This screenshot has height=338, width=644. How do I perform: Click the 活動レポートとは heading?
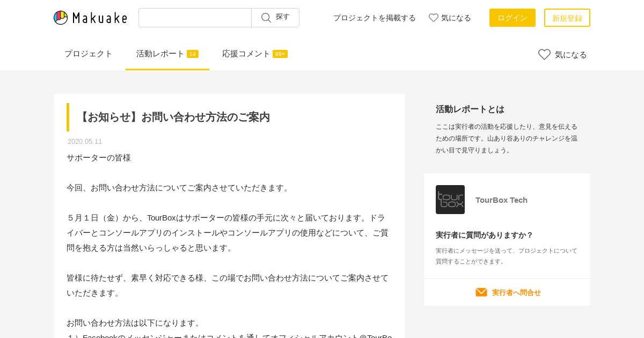pos(470,109)
